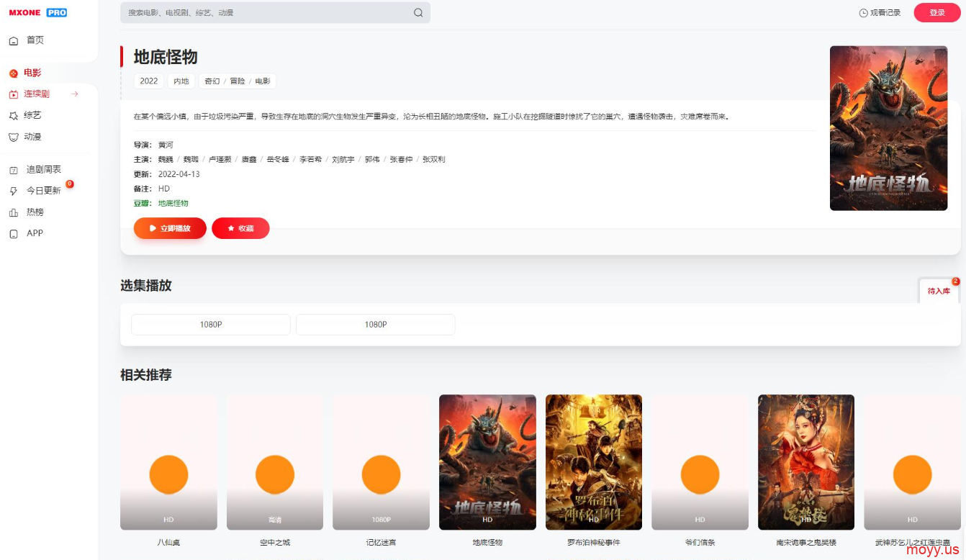Click actor name 魏璐

click(191, 160)
